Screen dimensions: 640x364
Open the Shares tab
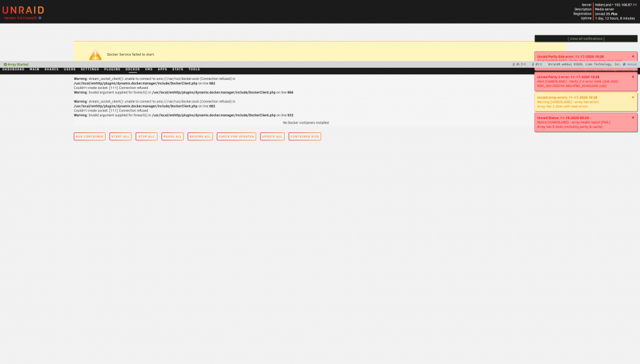tap(51, 69)
